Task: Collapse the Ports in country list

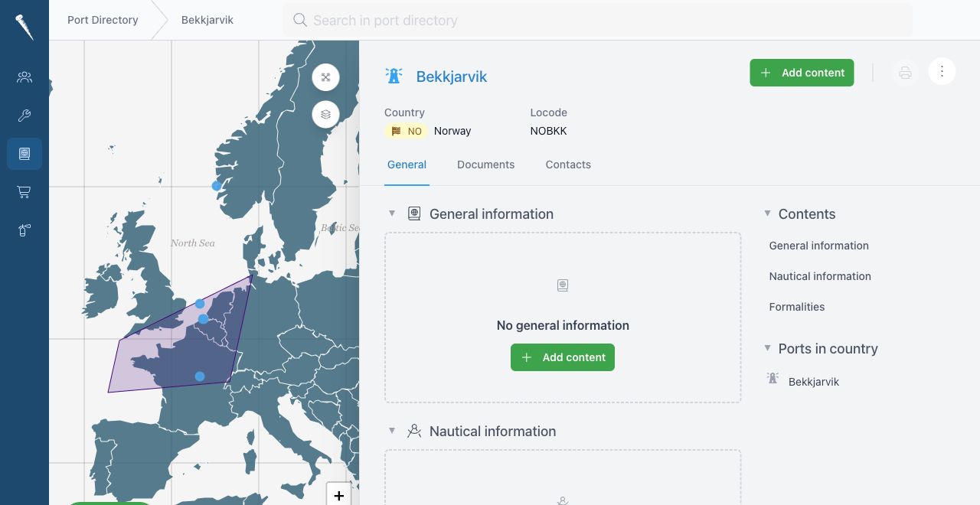Action: pos(767,348)
